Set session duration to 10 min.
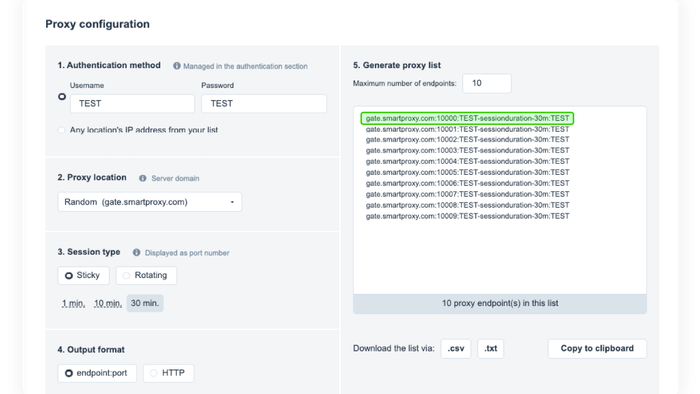 coord(108,303)
